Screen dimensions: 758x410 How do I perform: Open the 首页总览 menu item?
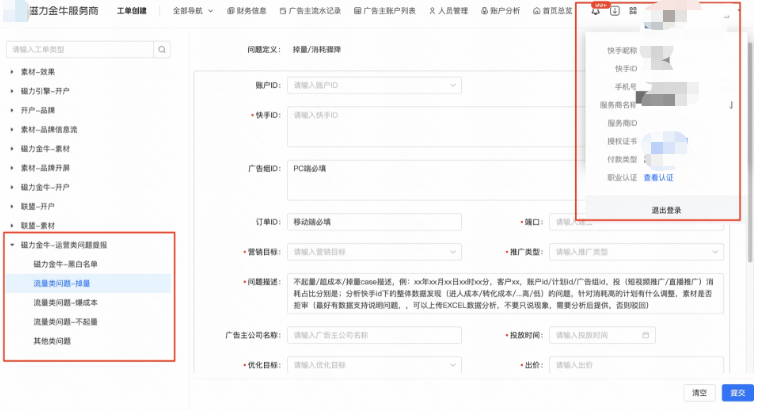(552, 11)
